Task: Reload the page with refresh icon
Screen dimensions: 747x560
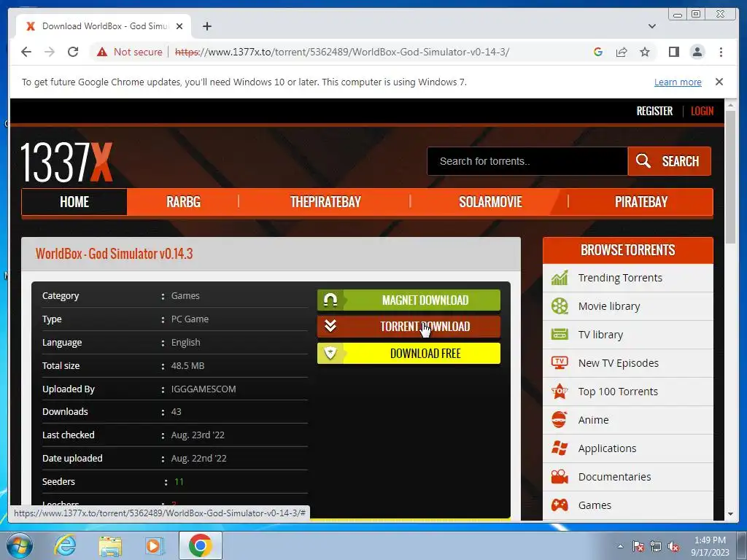Action: click(73, 52)
